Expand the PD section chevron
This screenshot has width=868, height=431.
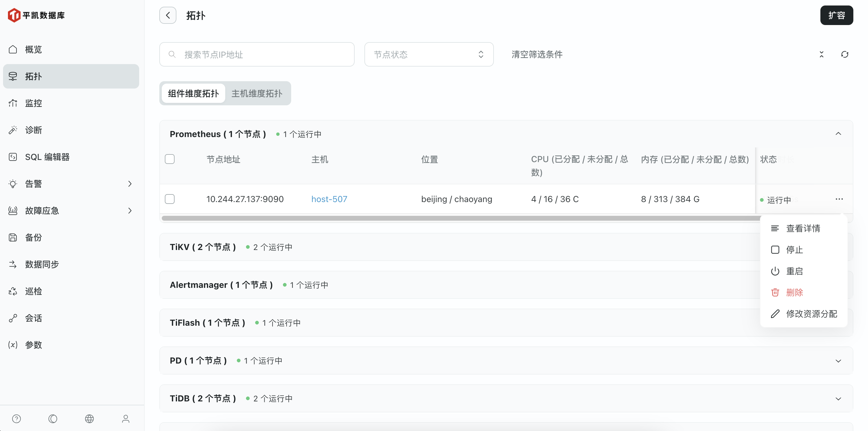(838, 360)
